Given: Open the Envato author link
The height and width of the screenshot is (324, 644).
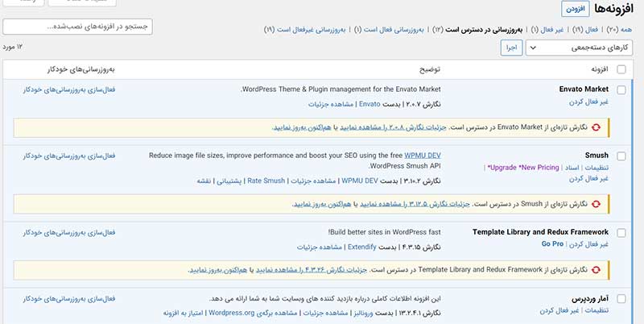Looking at the screenshot, I should (x=369, y=104).
